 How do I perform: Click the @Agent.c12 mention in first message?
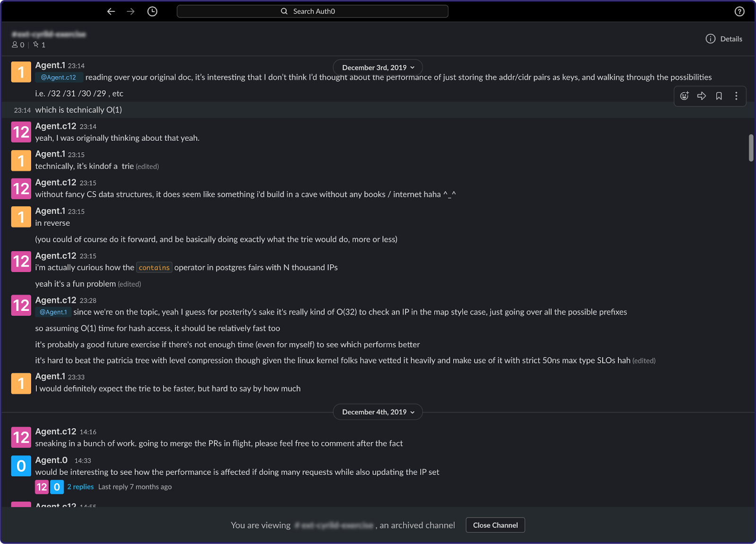pyautogui.click(x=59, y=78)
